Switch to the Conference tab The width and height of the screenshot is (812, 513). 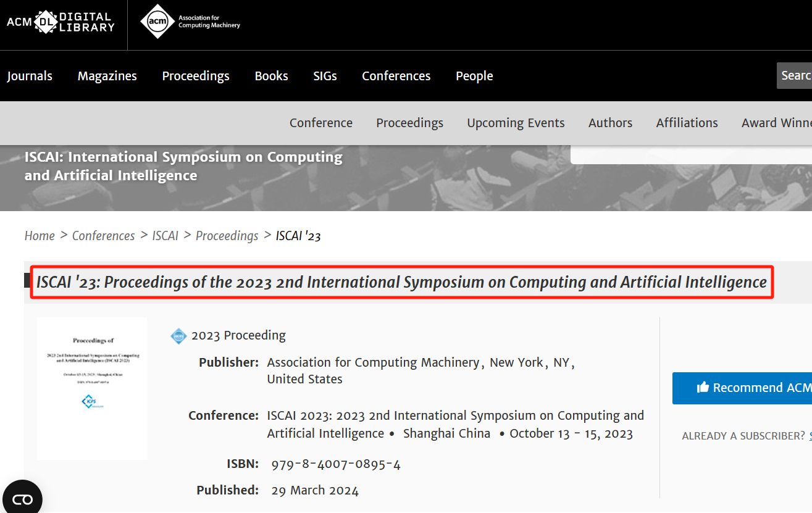tap(321, 123)
